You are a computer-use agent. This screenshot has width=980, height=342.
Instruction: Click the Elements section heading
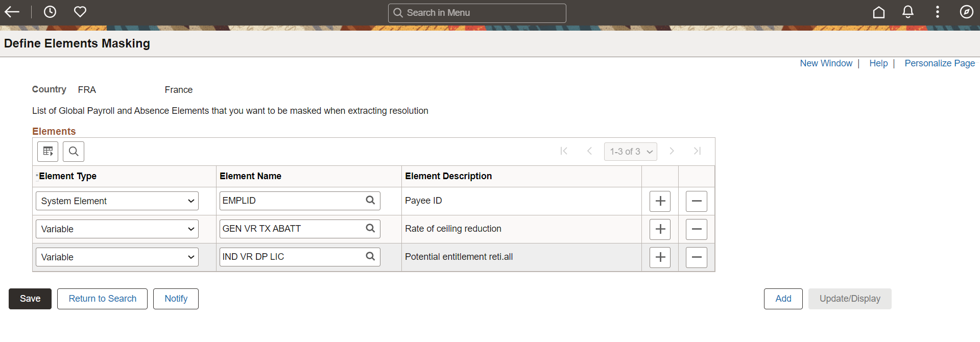point(54,131)
